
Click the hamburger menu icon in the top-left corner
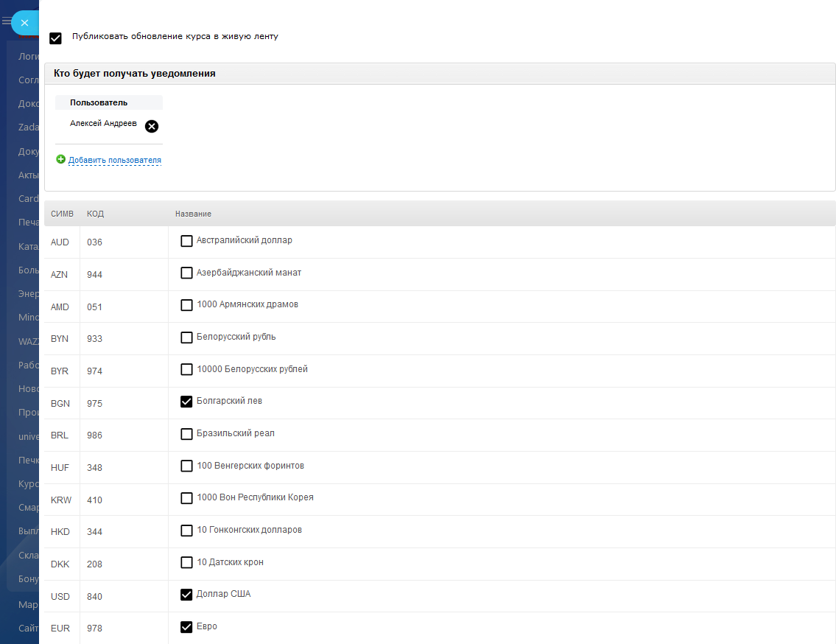pyautogui.click(x=6, y=22)
